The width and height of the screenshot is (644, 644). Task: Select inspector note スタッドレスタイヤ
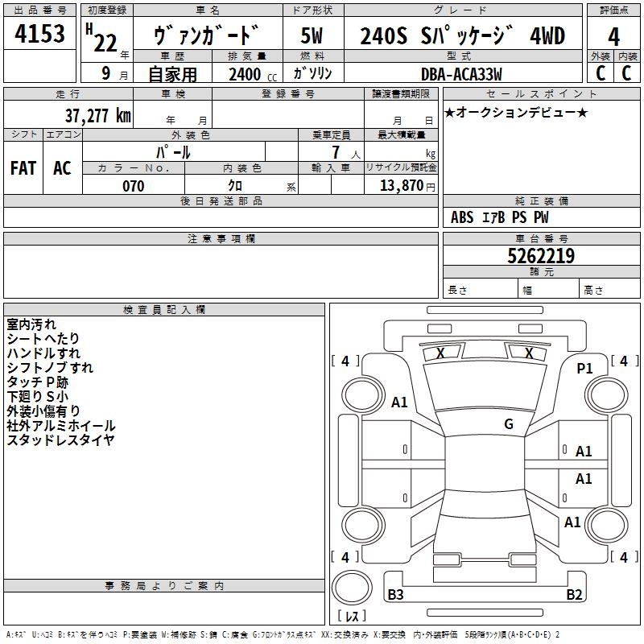[x=60, y=440]
